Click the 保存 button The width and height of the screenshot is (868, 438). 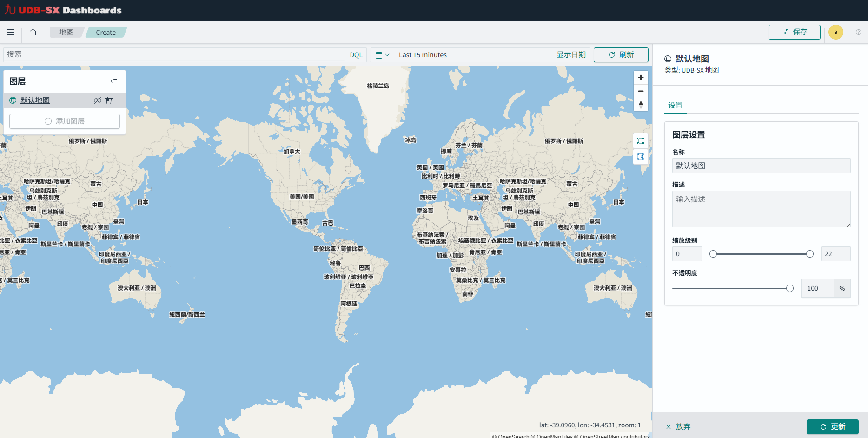point(794,32)
